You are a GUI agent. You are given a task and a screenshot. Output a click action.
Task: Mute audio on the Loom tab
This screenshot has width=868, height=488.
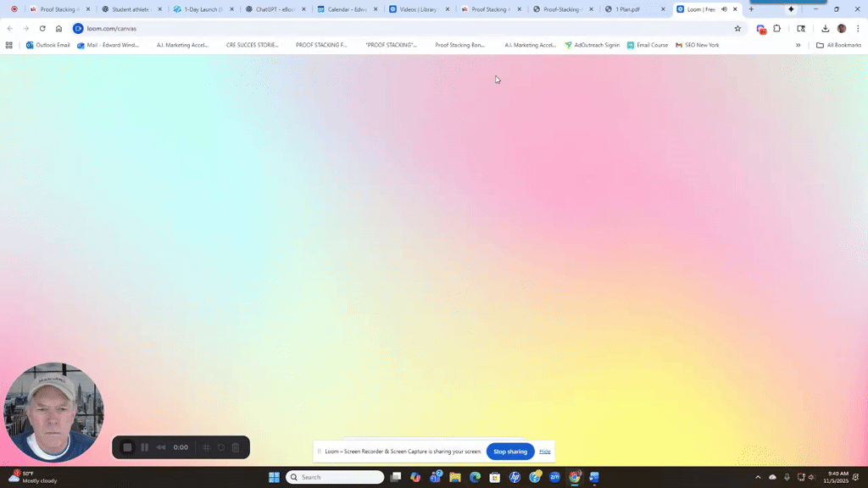(x=724, y=9)
